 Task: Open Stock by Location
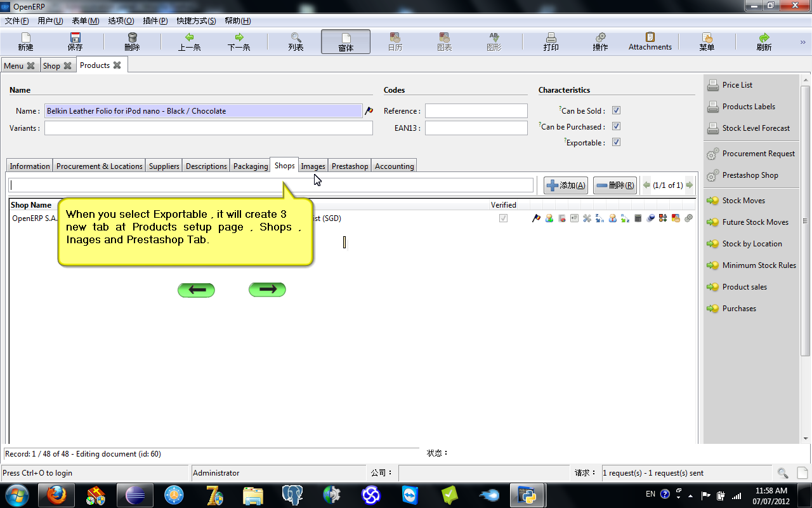(x=752, y=244)
